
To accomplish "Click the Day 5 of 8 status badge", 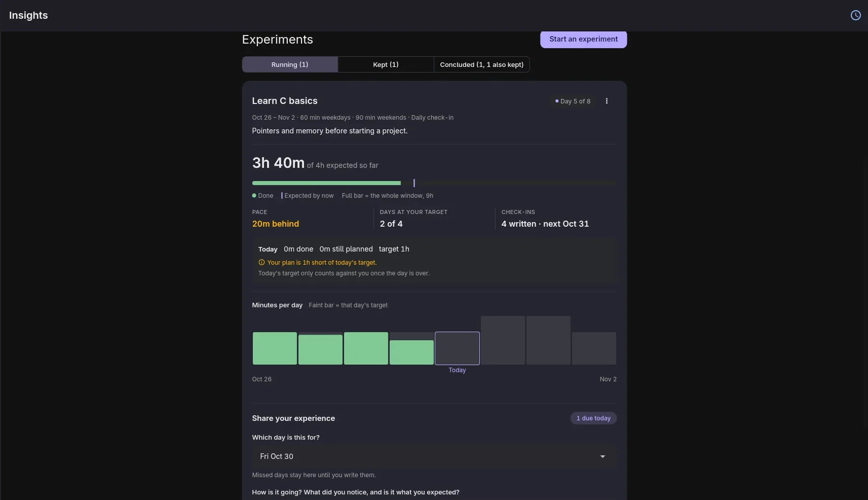I will click(573, 101).
